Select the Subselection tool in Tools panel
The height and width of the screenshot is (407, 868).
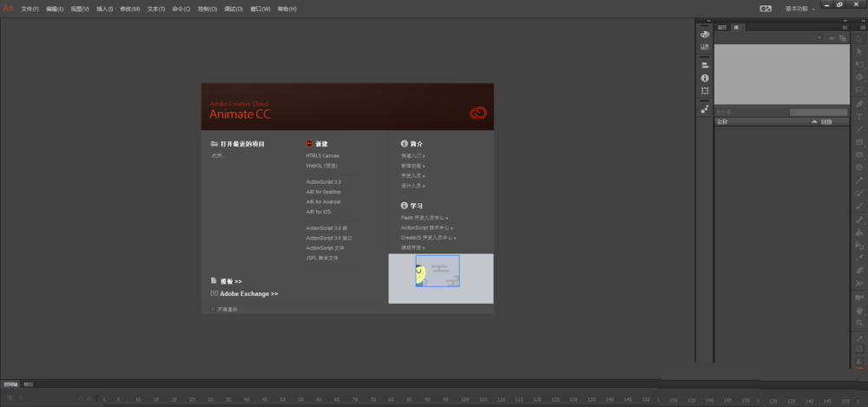[859, 51]
